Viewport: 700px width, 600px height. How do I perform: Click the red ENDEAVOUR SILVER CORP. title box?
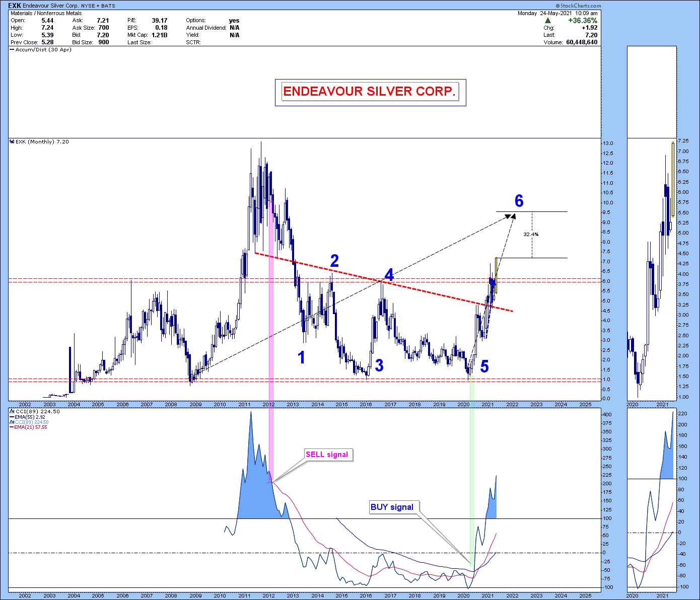click(370, 92)
